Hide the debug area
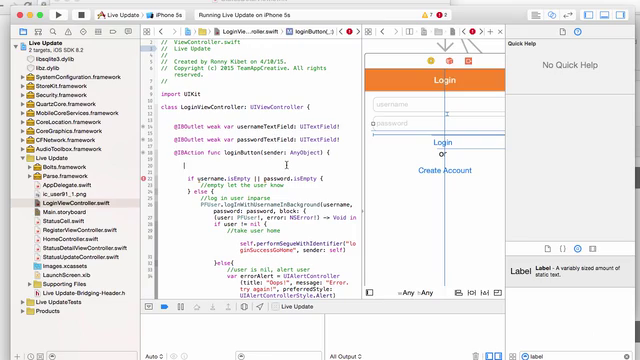 tap(149, 307)
